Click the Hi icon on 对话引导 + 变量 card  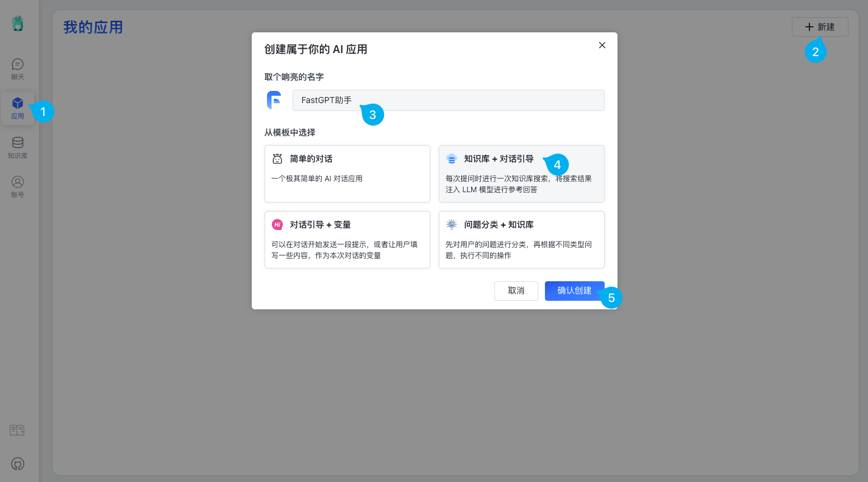pyautogui.click(x=277, y=225)
